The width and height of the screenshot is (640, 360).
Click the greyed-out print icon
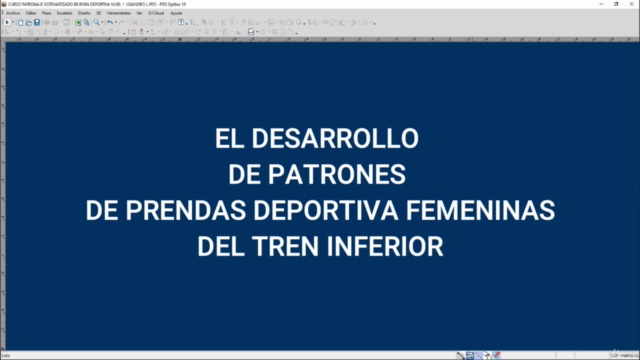click(47, 22)
